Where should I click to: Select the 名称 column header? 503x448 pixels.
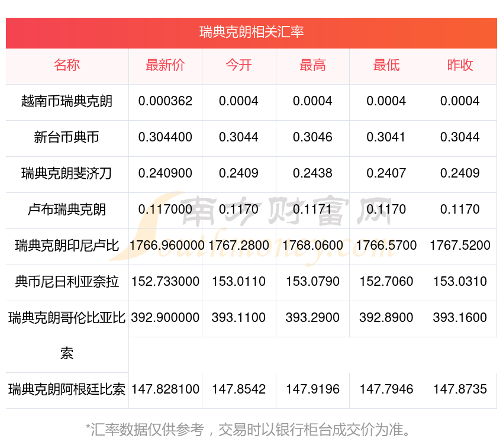(x=67, y=65)
